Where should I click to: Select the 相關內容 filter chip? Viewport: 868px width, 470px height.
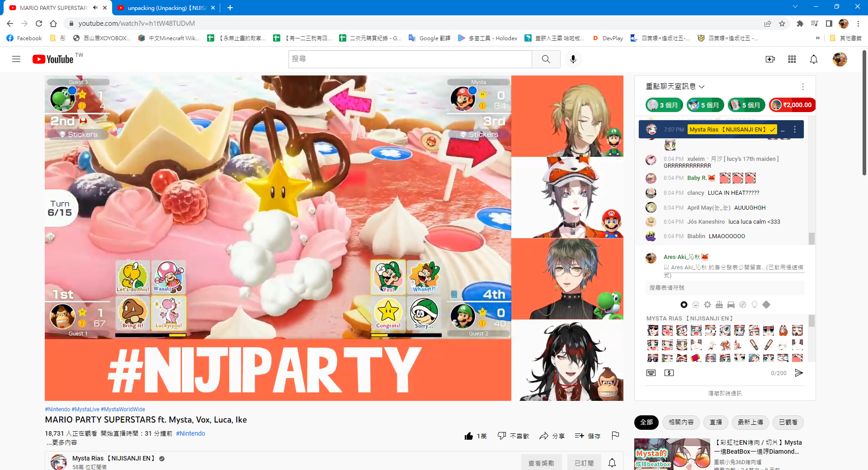[x=681, y=422]
